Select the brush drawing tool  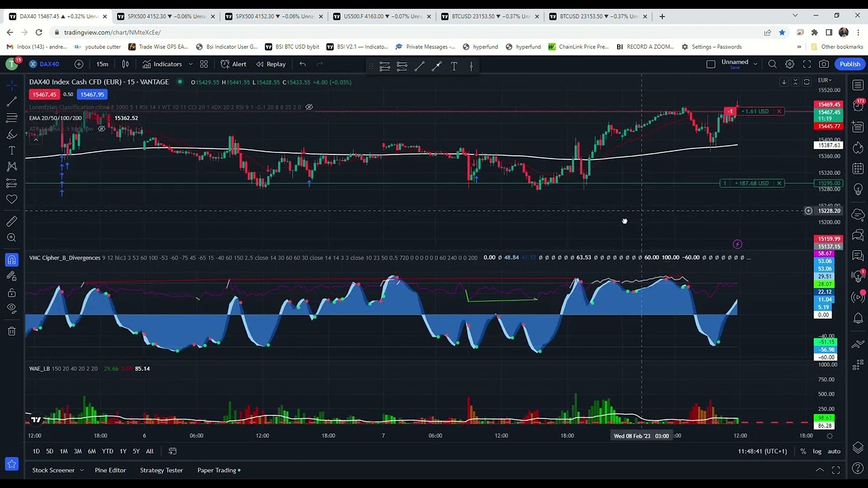(x=12, y=134)
